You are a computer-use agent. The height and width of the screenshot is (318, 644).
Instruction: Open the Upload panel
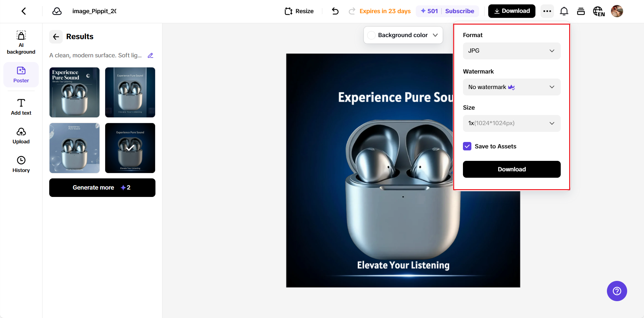click(x=21, y=136)
